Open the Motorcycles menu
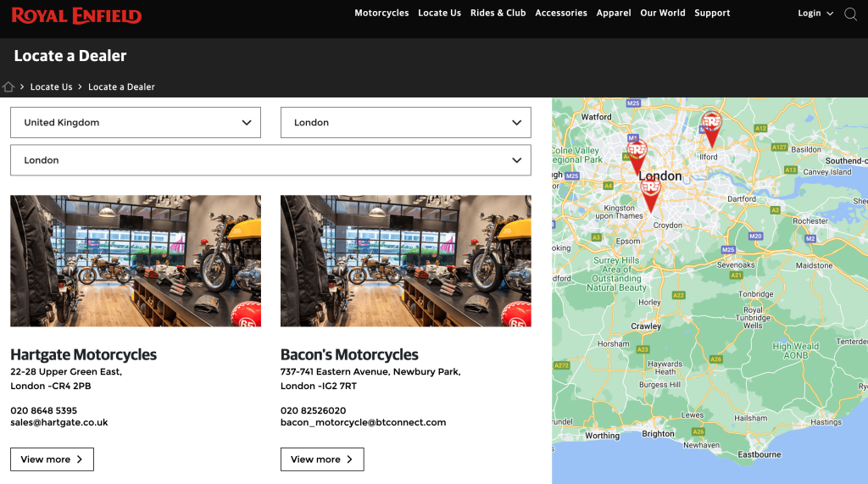Image resolution: width=868 pixels, height=484 pixels. pyautogui.click(x=381, y=13)
